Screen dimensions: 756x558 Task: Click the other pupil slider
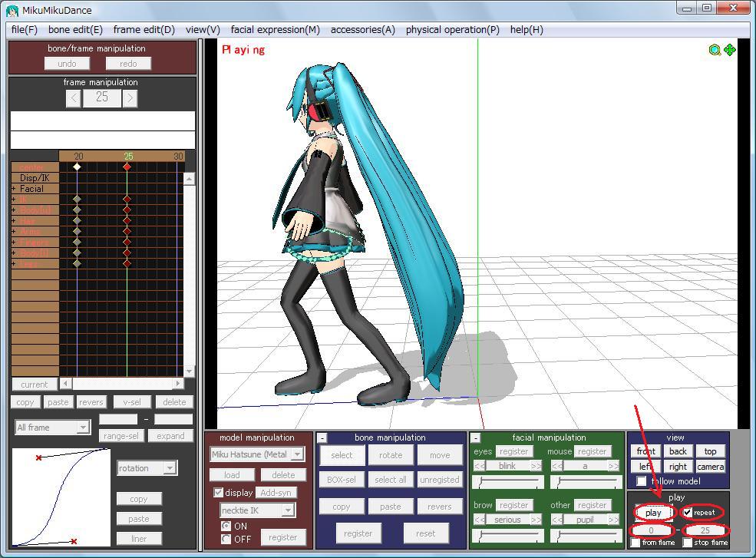pyautogui.click(x=586, y=535)
